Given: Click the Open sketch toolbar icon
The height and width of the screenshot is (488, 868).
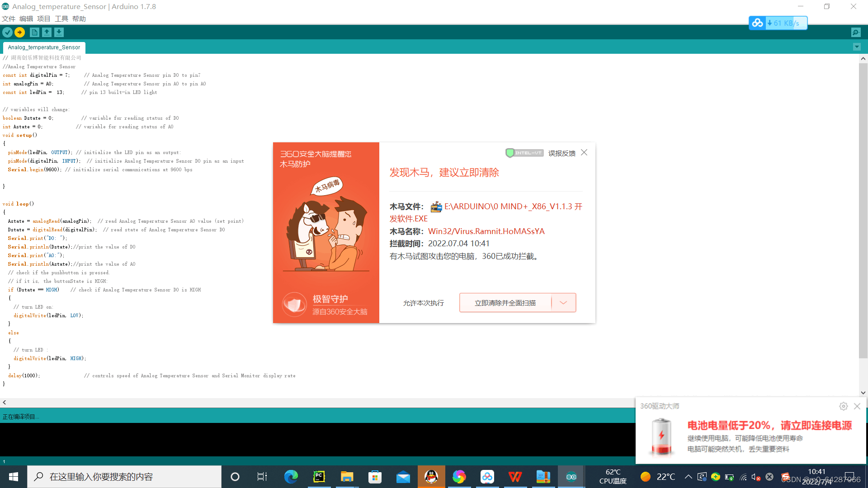Looking at the screenshot, I should tap(47, 32).
